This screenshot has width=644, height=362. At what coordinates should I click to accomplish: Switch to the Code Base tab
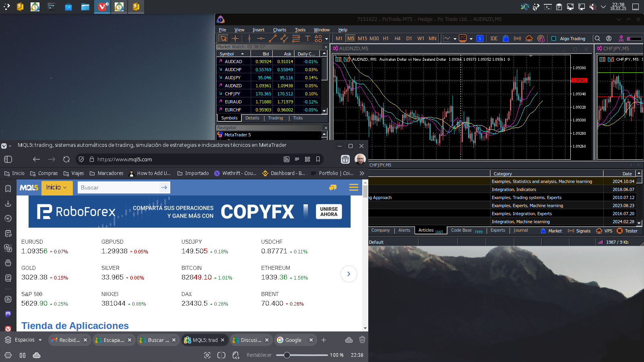(x=466, y=230)
